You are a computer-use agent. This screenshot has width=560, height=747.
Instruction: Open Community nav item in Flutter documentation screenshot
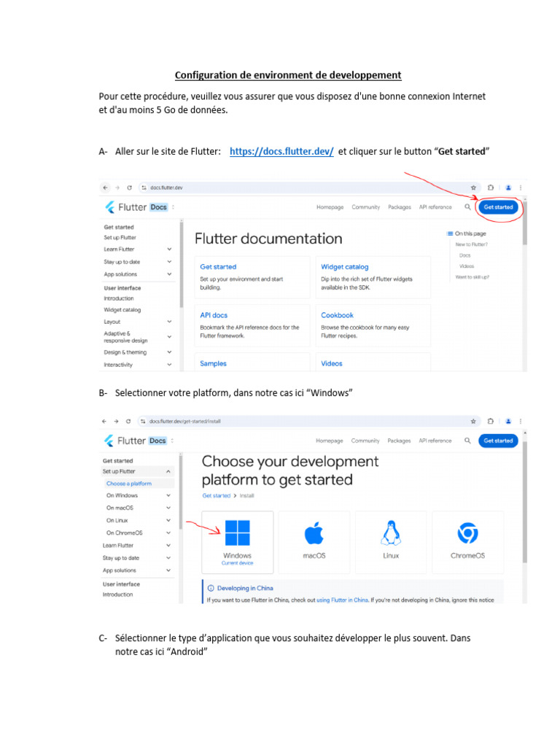pyautogui.click(x=366, y=207)
